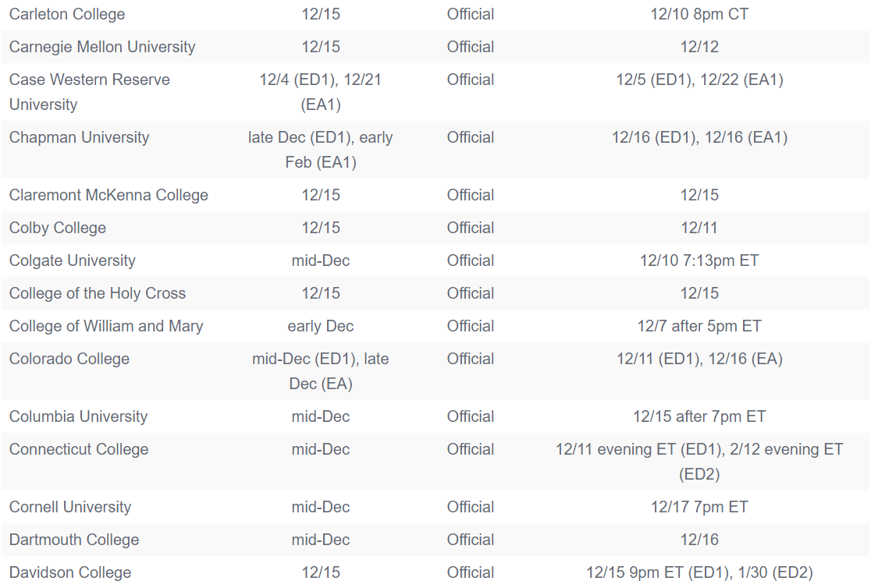
Task: Select the Colorado College school name
Action: pyautogui.click(x=69, y=359)
